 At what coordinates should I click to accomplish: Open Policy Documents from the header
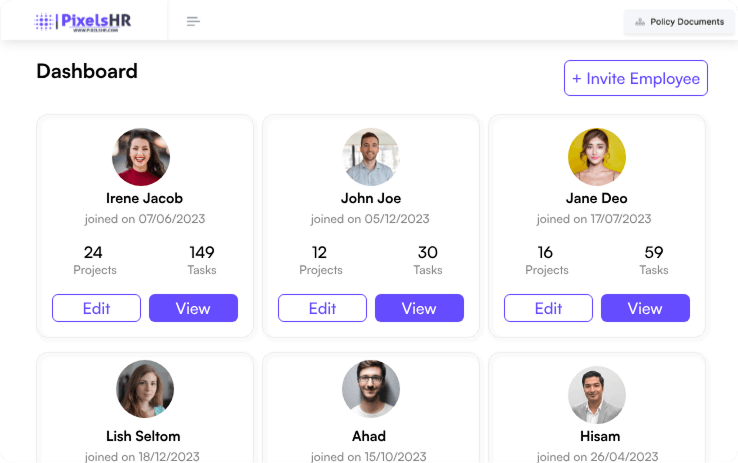pyautogui.click(x=679, y=22)
